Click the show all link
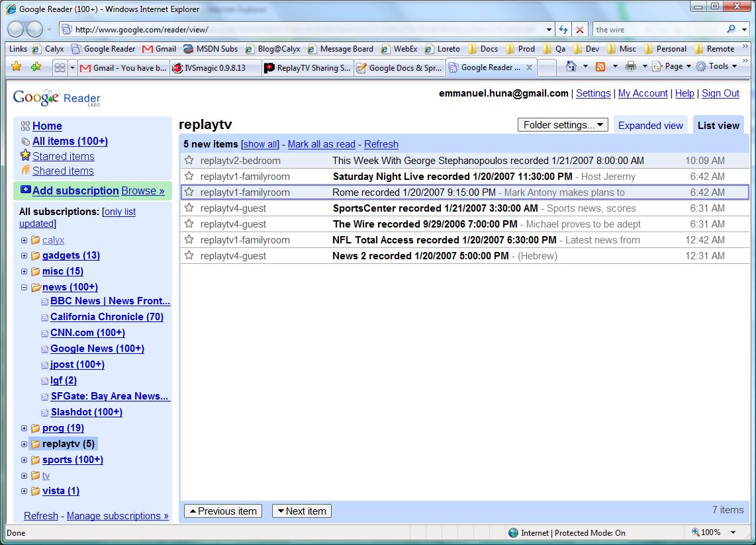The image size is (756, 545). 260,144
